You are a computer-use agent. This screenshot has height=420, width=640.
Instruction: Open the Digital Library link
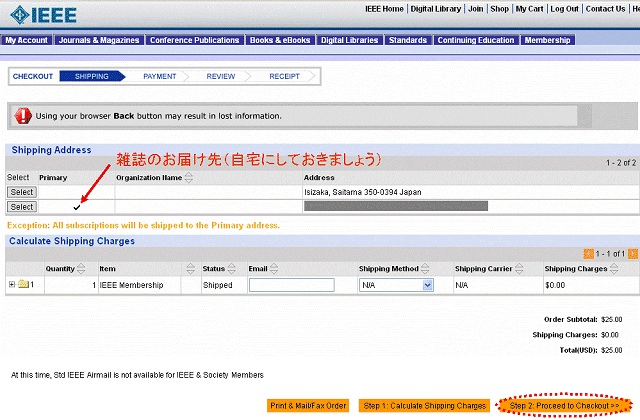pyautogui.click(x=436, y=9)
